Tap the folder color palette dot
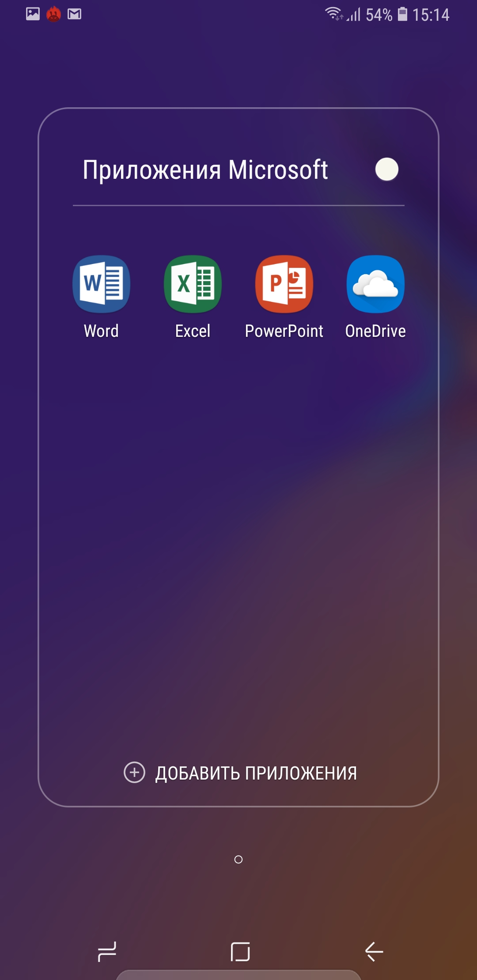 click(387, 170)
